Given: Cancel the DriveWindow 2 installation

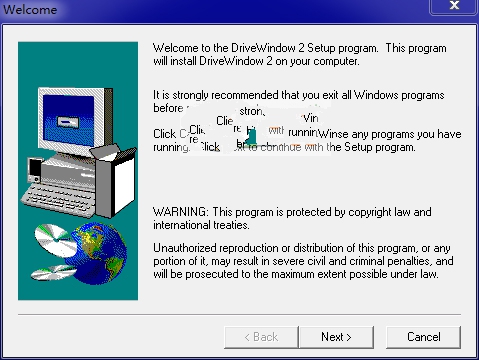Looking at the screenshot, I should pyautogui.click(x=424, y=337).
